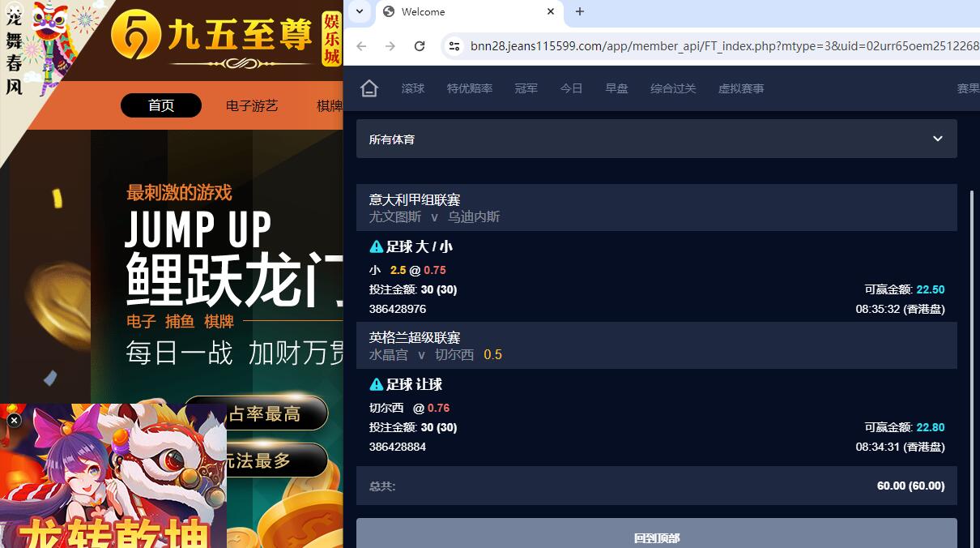Click the 娱乐城 red badge
This screenshot has width=980, height=548.
point(331,38)
